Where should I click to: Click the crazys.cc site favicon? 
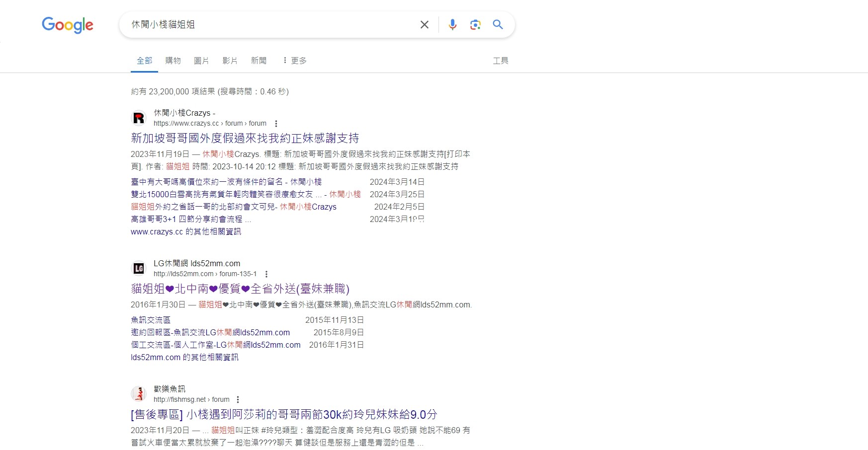click(x=139, y=118)
